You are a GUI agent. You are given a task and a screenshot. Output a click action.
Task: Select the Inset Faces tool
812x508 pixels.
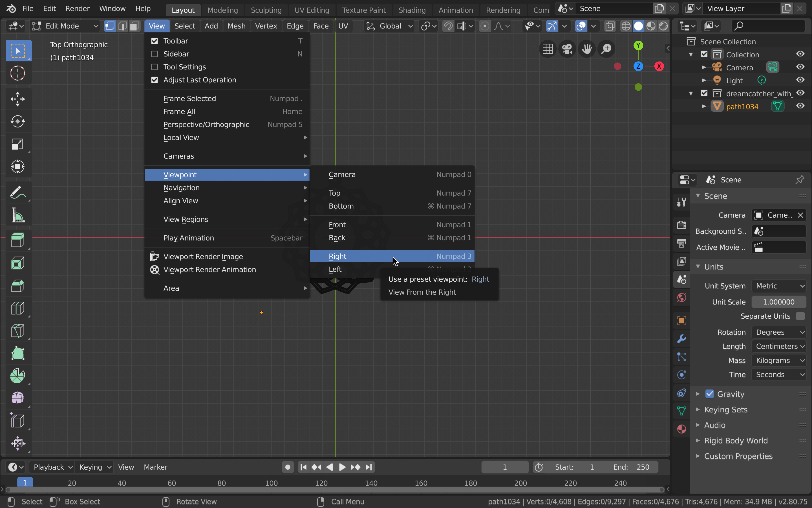coord(18,263)
